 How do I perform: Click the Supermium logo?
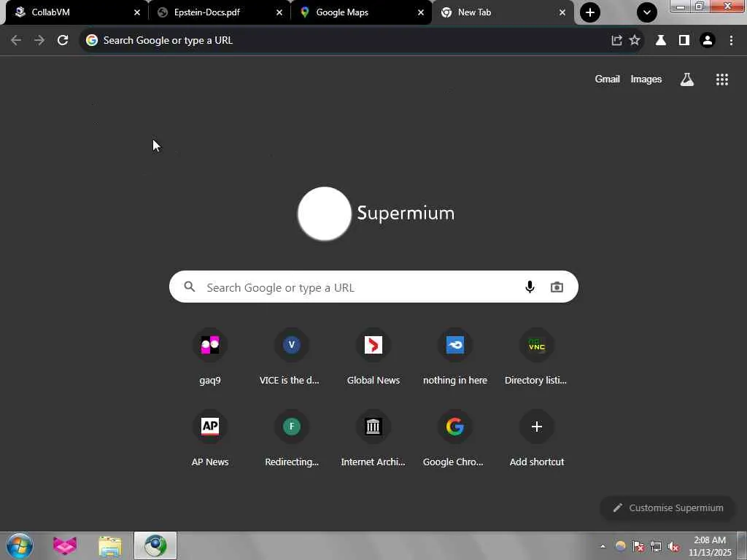point(376,214)
